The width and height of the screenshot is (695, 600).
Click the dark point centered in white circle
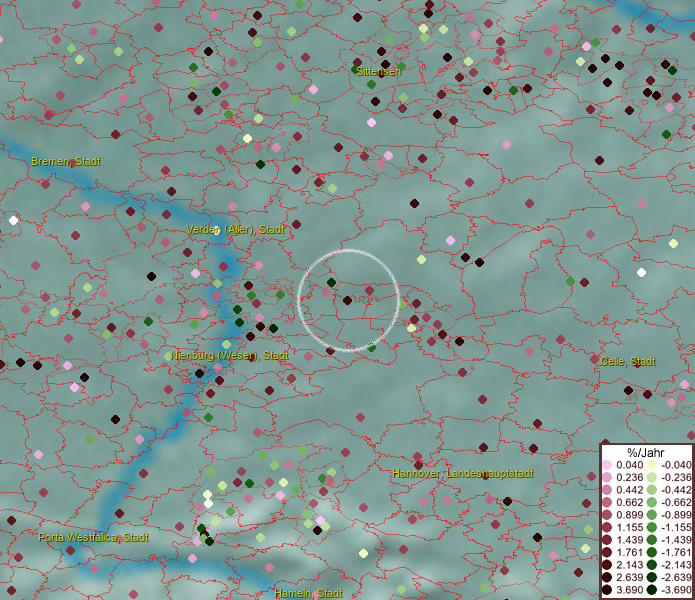point(347,300)
